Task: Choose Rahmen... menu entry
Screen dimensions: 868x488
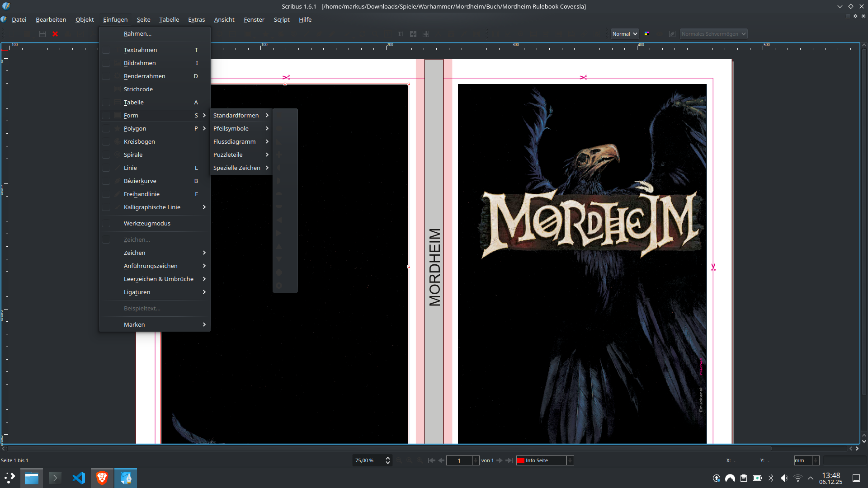Action: coord(137,34)
